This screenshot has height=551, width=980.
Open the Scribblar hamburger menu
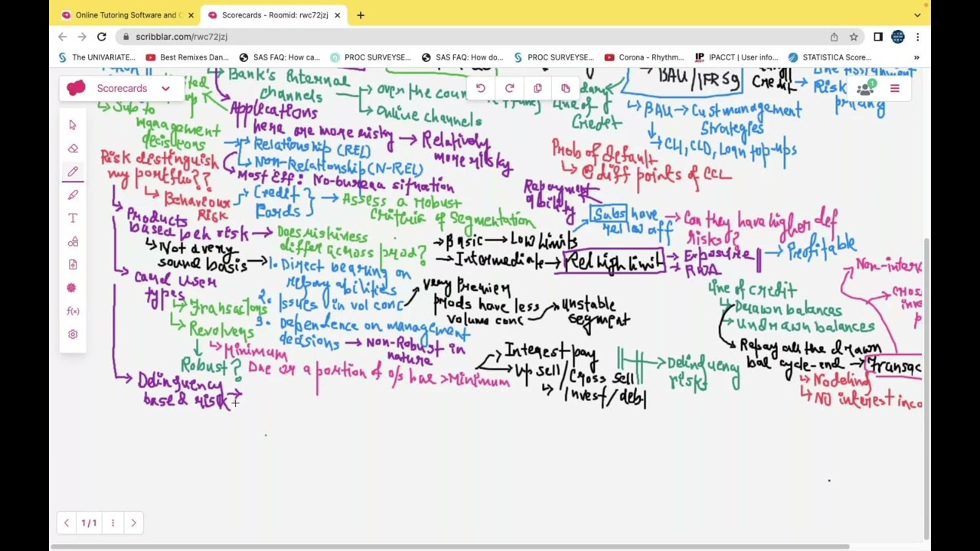pyautogui.click(x=894, y=89)
